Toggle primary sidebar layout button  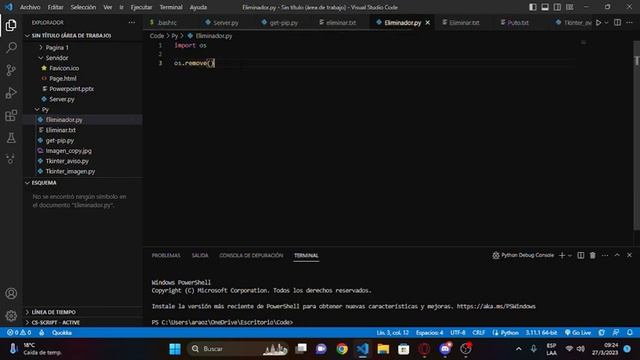tap(533, 7)
